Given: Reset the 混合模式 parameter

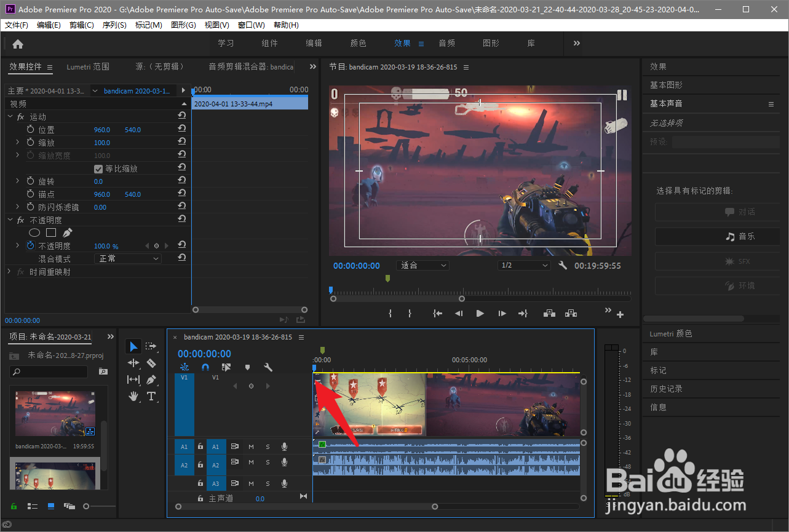Looking at the screenshot, I should click(x=181, y=258).
